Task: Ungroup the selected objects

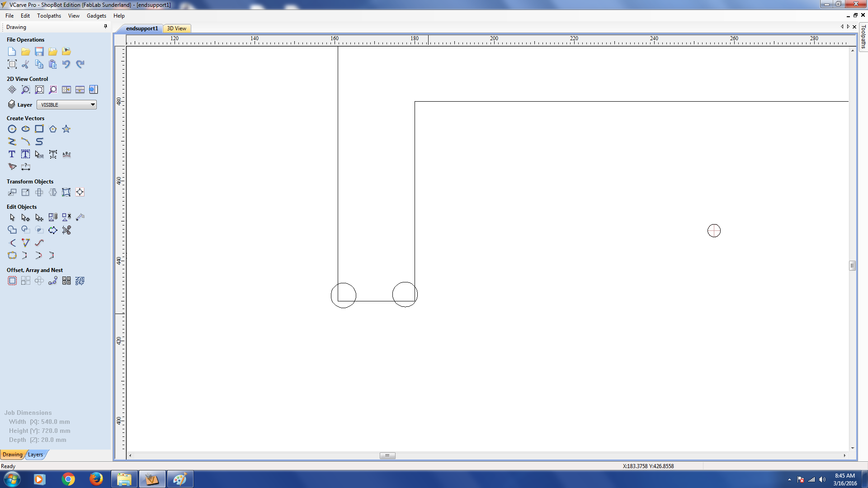Action: tap(66, 218)
